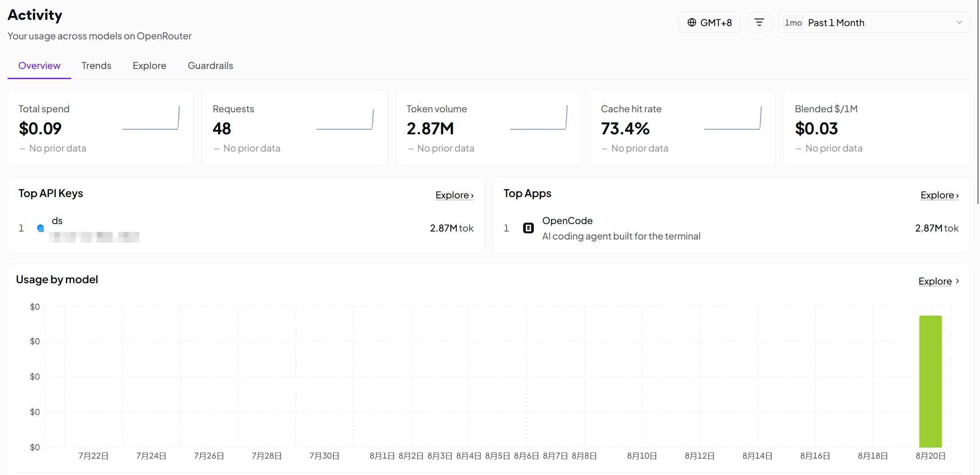
Task: Click the 1mo badge icon
Action: [793, 23]
